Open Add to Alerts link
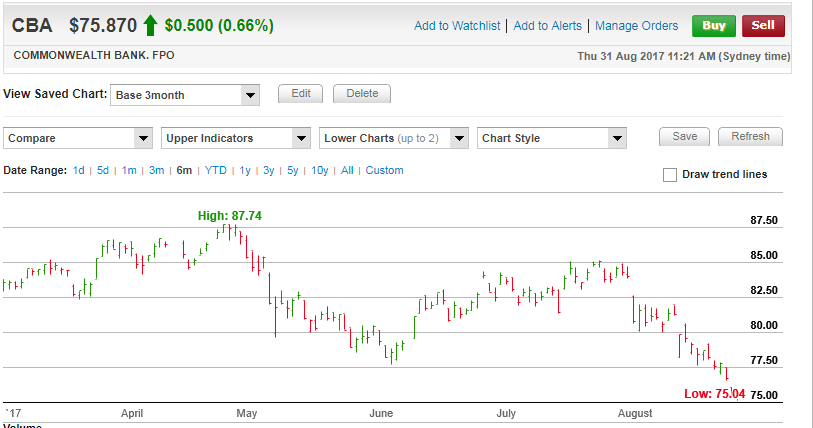The image size is (813, 428). (x=548, y=26)
